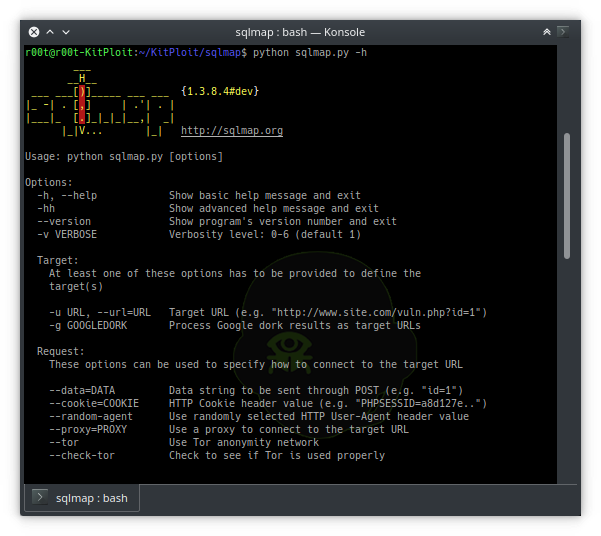Click the '--cookie=COOKIE' option
Viewport: 601px width, 536px height.
(x=94, y=403)
